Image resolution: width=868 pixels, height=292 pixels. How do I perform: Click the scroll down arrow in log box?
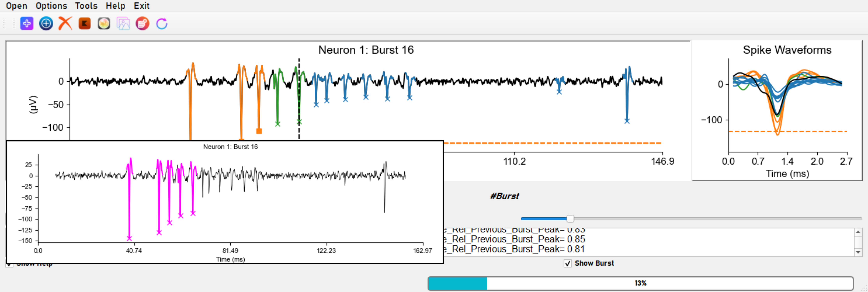[858, 252]
